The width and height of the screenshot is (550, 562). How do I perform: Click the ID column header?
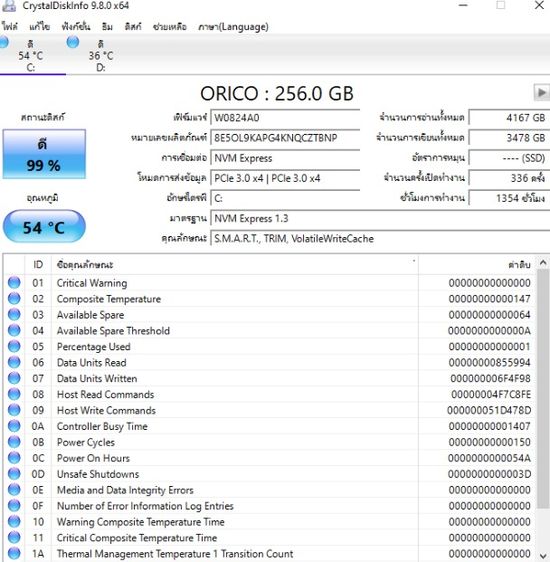coord(38,265)
